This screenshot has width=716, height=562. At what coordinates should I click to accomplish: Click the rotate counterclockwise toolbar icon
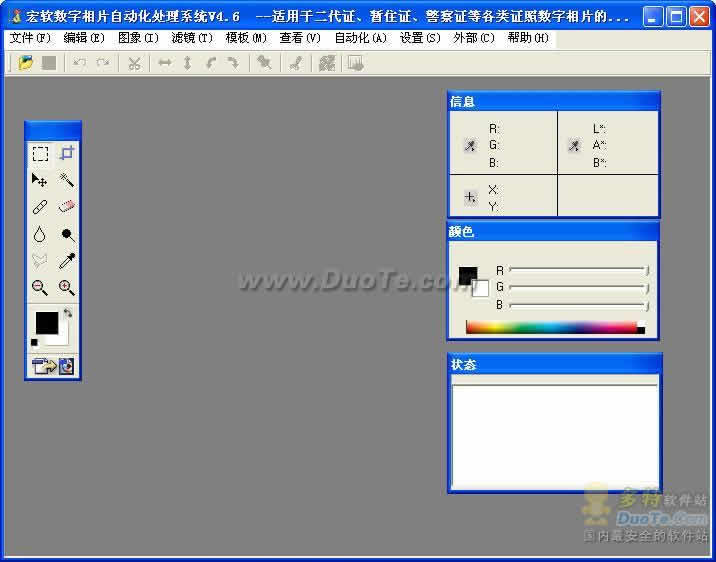coord(211,63)
